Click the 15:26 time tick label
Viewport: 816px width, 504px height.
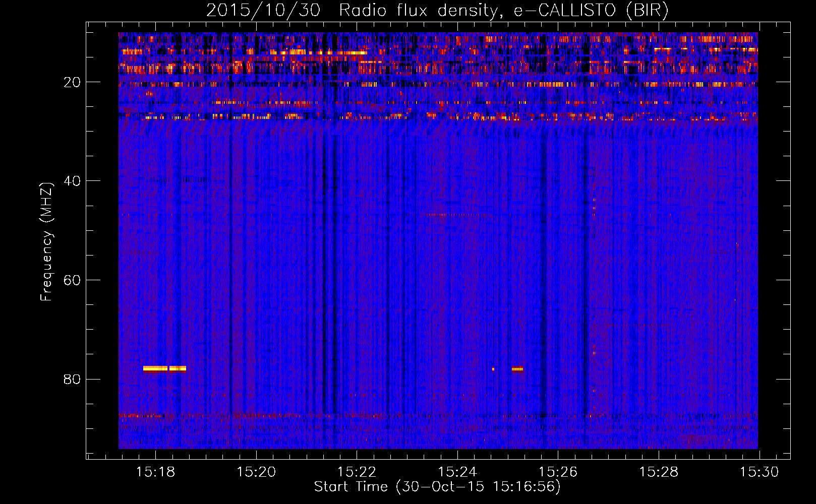click(x=558, y=472)
